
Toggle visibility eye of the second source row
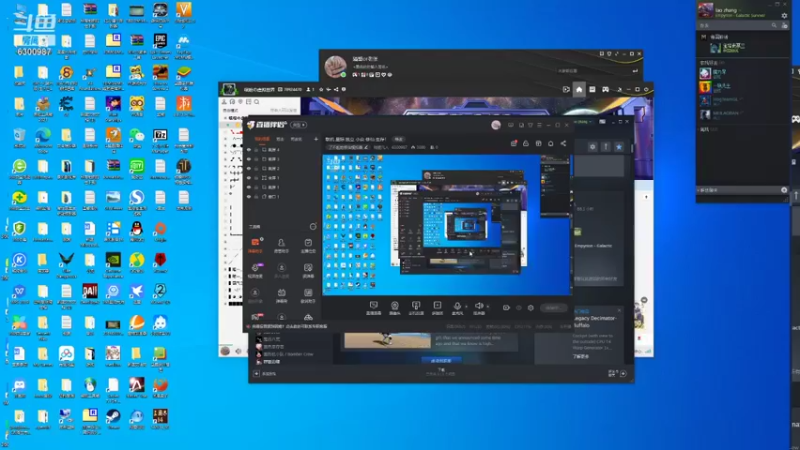tap(249, 159)
